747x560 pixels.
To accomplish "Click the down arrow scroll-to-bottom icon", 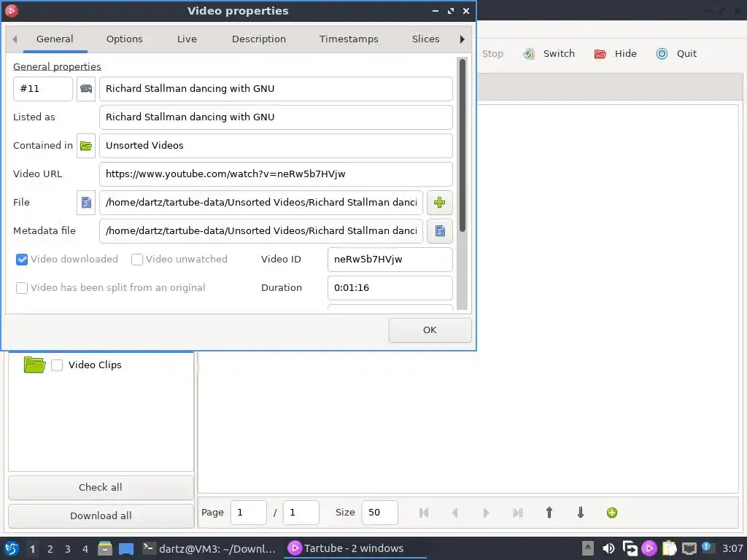I will click(x=580, y=513).
